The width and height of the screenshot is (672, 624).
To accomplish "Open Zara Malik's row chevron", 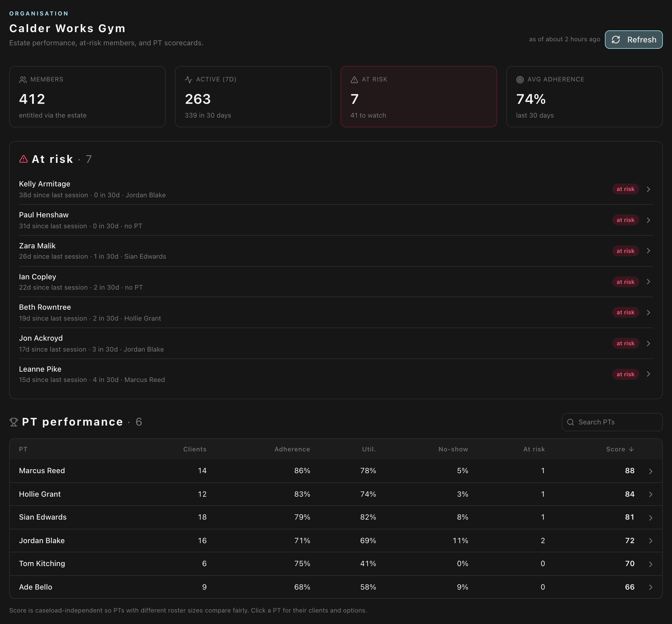I will point(648,251).
